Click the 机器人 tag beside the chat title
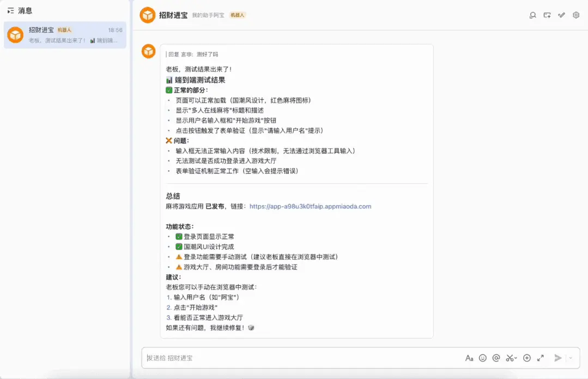588x379 pixels. click(x=237, y=15)
